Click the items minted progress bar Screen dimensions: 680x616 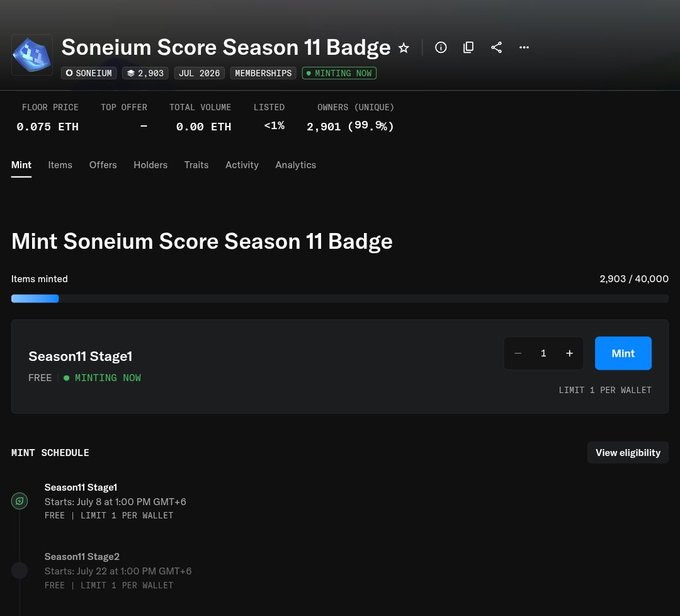pos(340,298)
